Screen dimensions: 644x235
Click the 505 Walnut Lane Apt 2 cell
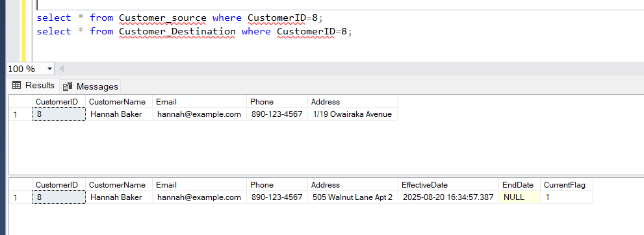[353, 197]
